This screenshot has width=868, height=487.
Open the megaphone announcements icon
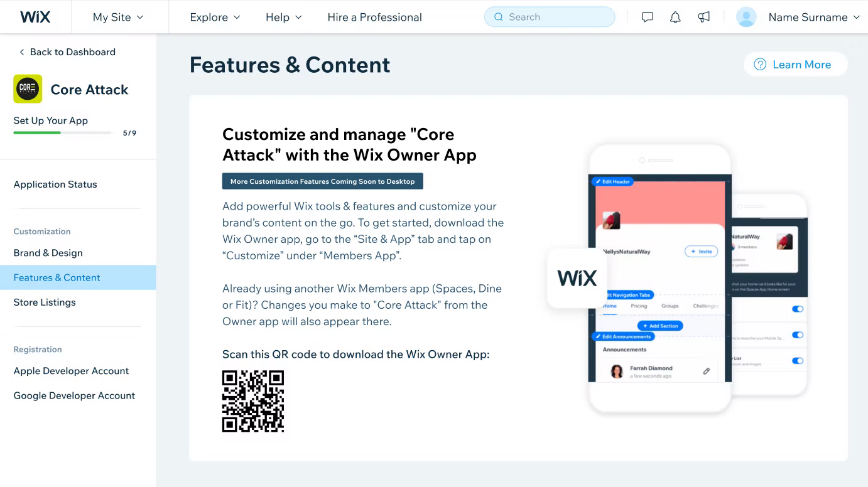pyautogui.click(x=704, y=17)
